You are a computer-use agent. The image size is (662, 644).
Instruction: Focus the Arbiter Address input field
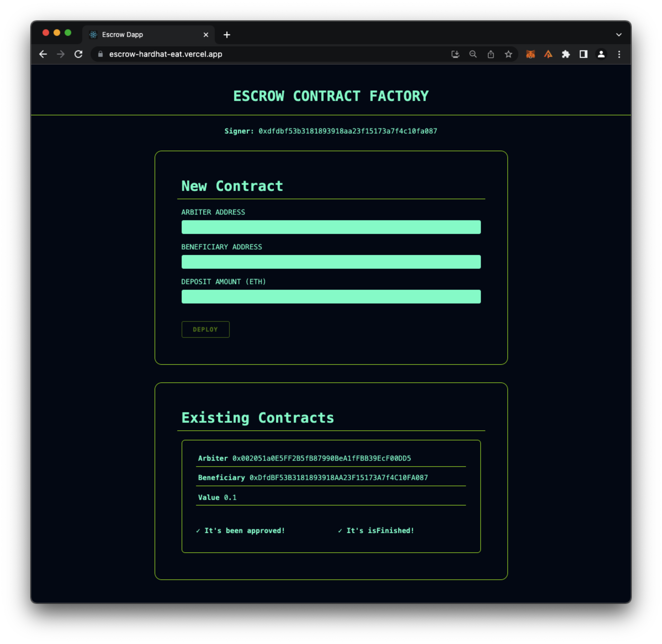(x=331, y=227)
